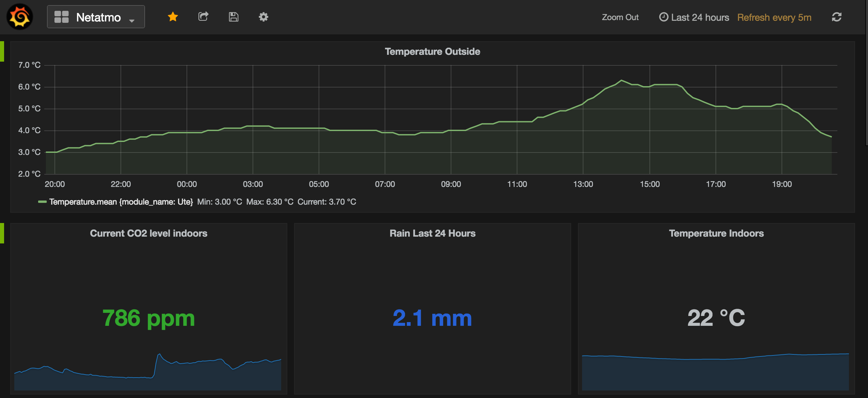Viewport: 868px width, 398px height.
Task: Share the dashboard using share icon
Action: 203,17
